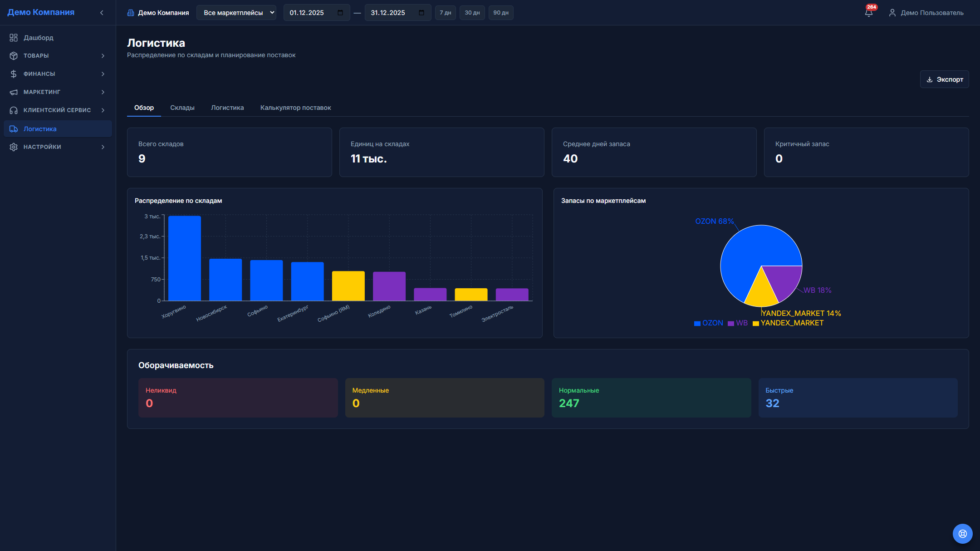Click the Демо Пользователь label
Image resolution: width=980 pixels, height=551 pixels.
pos(932,13)
